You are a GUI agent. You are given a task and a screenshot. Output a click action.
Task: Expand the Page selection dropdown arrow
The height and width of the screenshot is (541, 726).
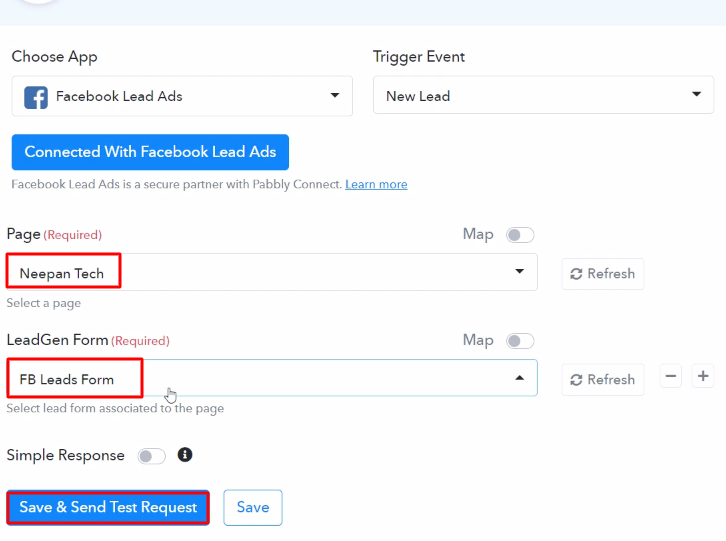coord(519,271)
